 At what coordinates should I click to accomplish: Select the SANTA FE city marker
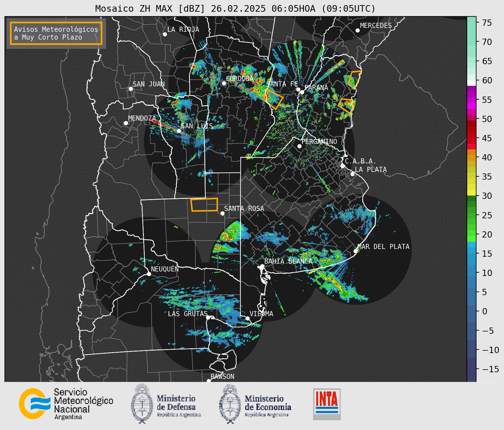298,89
